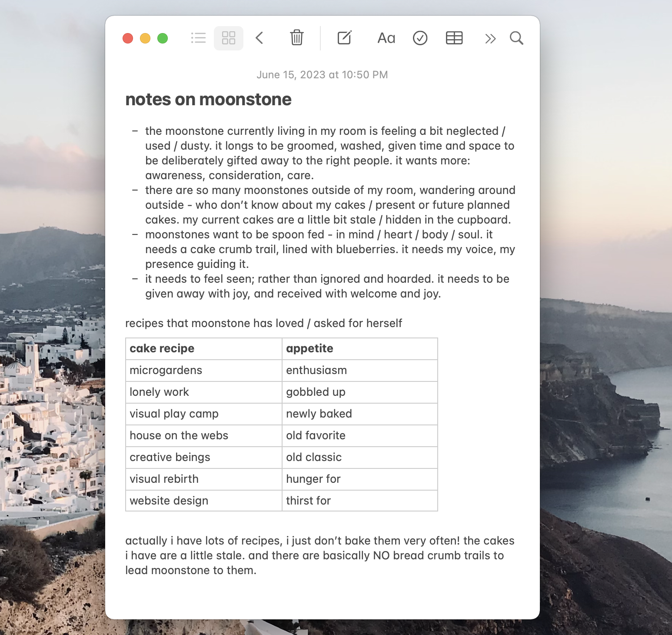This screenshot has width=672, height=635.
Task: Click bullet starting 'there are so many moonstones'
Action: (x=330, y=205)
